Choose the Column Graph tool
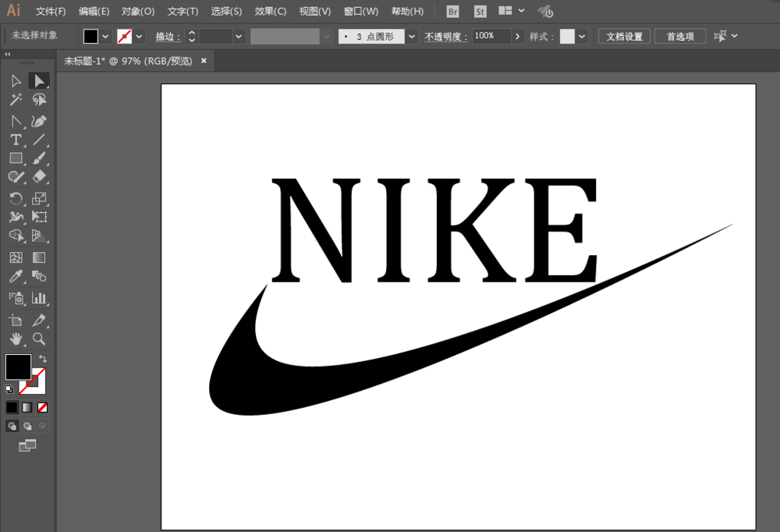Viewport: 780px width, 532px height. pyautogui.click(x=39, y=298)
